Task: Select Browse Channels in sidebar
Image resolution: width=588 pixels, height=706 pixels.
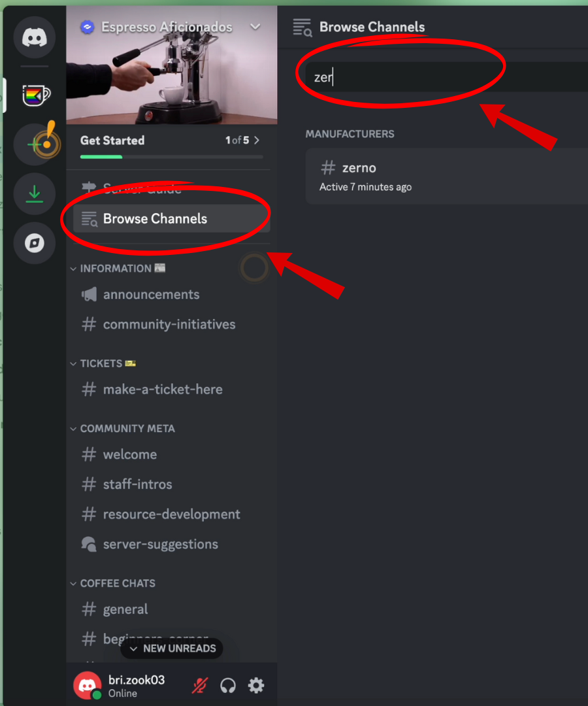Action: pos(172,219)
